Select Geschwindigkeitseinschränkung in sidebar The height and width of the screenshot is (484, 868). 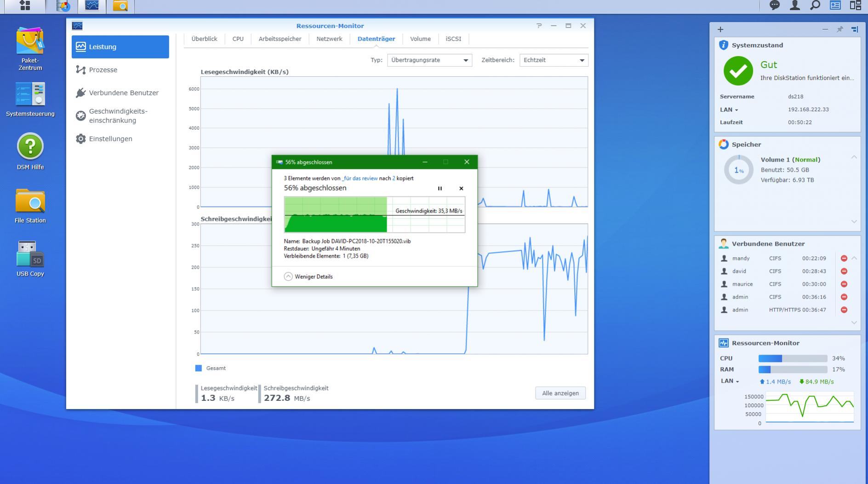pyautogui.click(x=120, y=116)
